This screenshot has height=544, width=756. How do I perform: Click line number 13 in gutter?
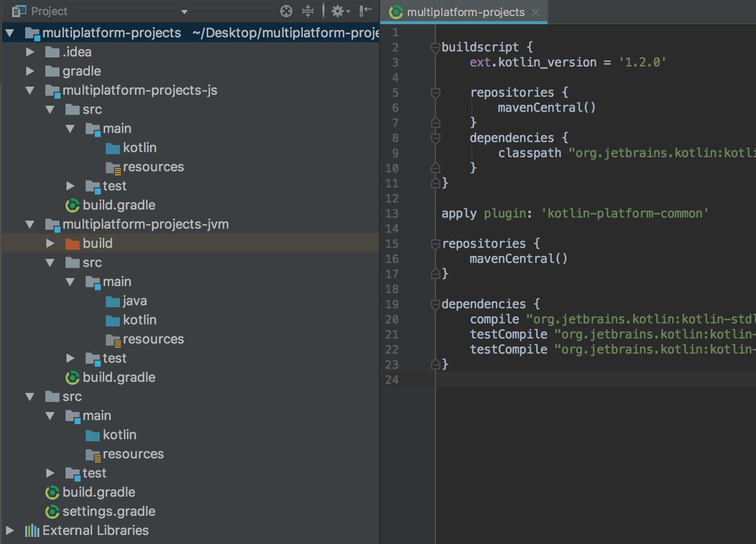coord(392,214)
